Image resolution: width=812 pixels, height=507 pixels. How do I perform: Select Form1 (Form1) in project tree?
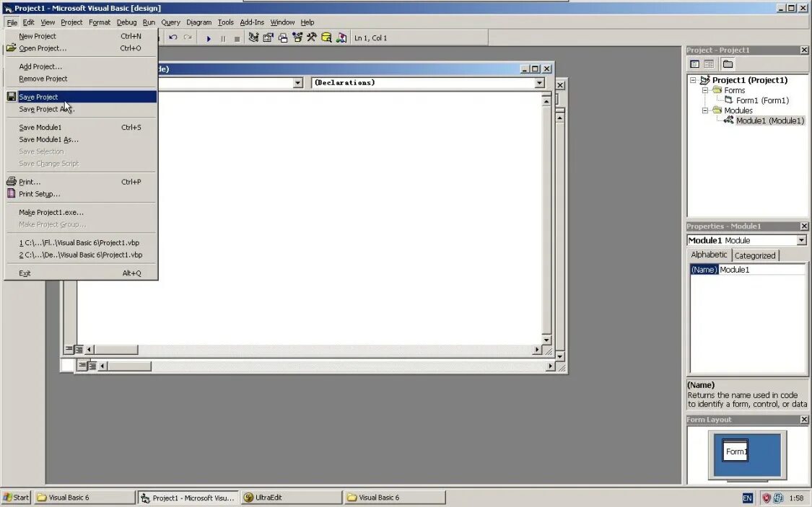762,100
